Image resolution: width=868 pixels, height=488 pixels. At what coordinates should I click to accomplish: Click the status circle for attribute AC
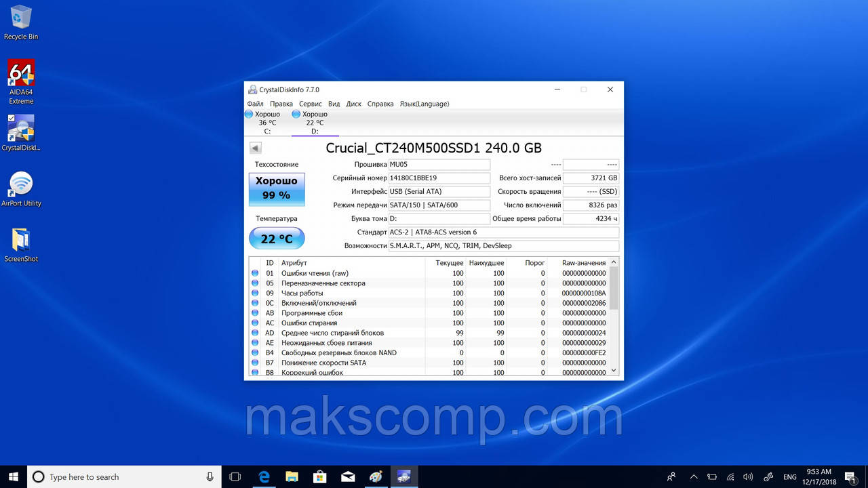click(255, 323)
